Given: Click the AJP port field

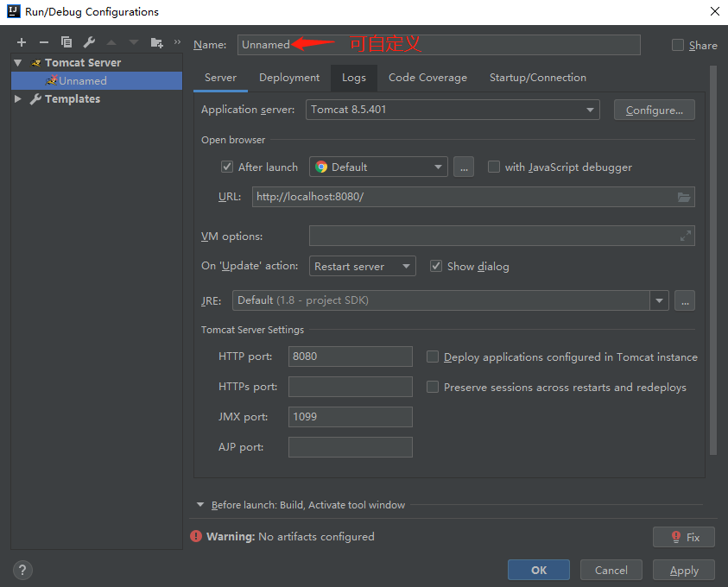Looking at the screenshot, I should 351,447.
